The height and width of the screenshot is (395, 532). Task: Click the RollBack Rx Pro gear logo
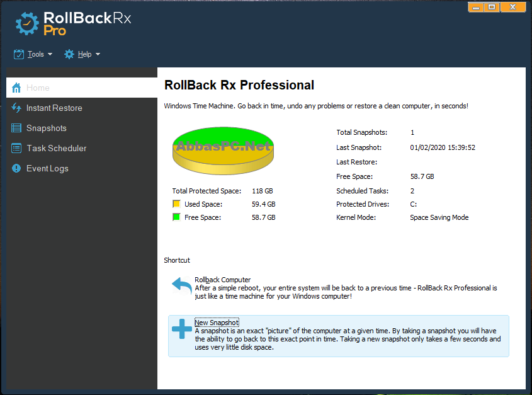click(27, 23)
